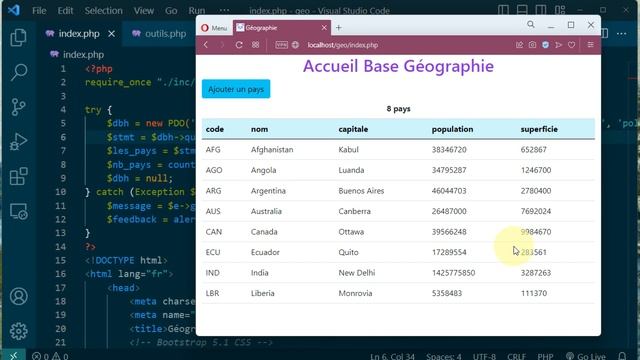This screenshot has width=640, height=360.
Task: Open the Source Control view
Action: [18, 107]
